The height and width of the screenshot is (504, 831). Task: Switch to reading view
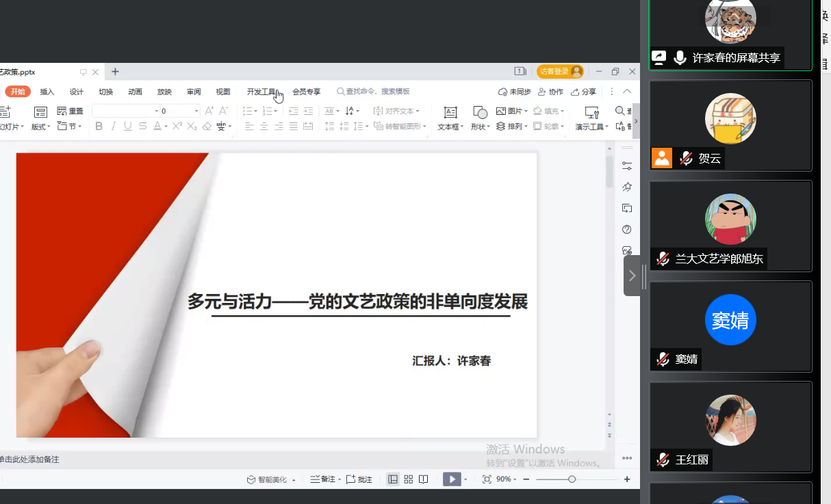pos(424,479)
